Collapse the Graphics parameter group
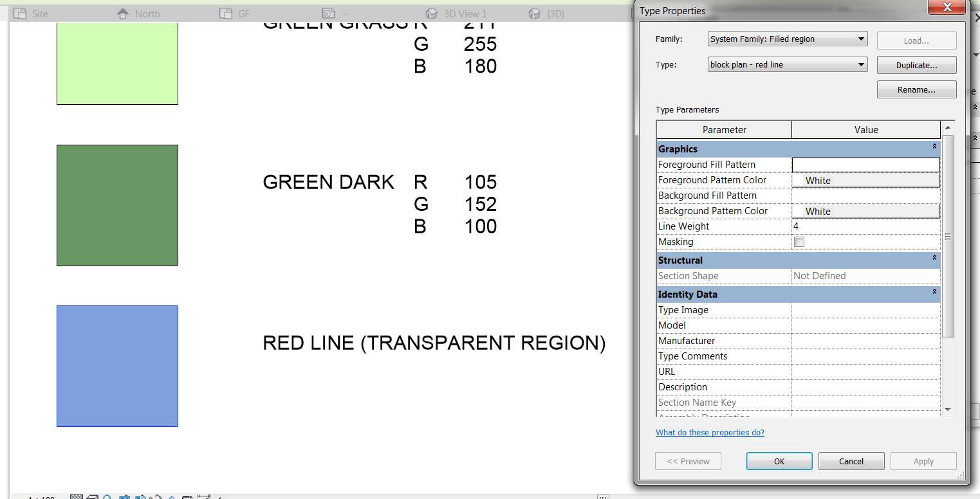 (934, 147)
